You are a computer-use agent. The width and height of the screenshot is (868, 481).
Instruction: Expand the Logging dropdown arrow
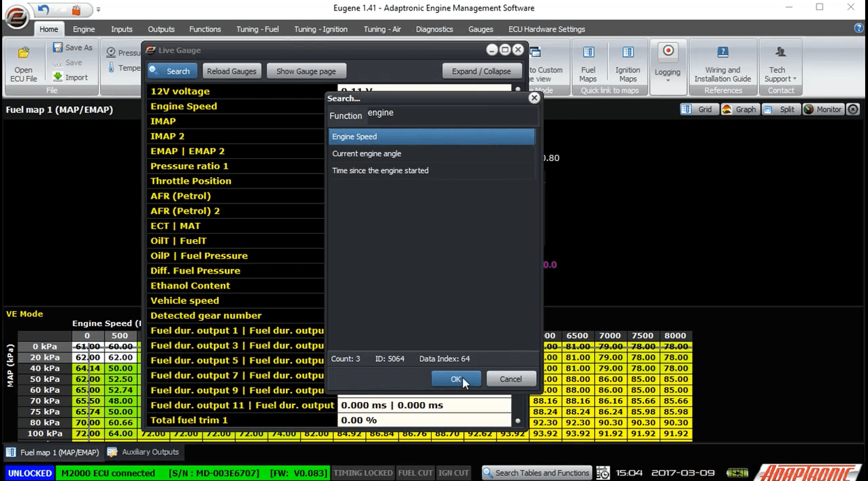click(667, 80)
